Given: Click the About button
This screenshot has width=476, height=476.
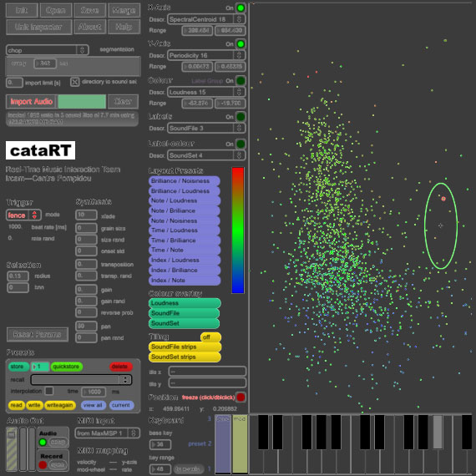Looking at the screenshot, I should 90,27.
